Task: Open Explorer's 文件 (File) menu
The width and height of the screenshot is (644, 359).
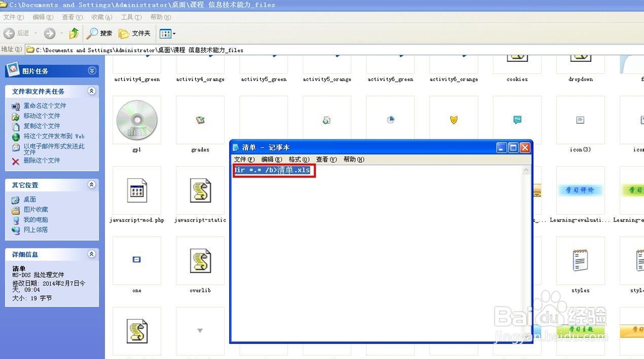Action: [14, 17]
